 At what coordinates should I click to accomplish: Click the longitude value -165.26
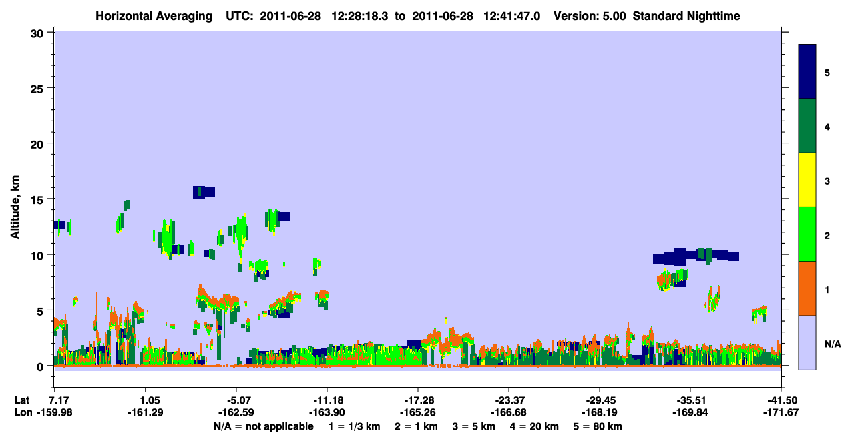pyautogui.click(x=417, y=413)
